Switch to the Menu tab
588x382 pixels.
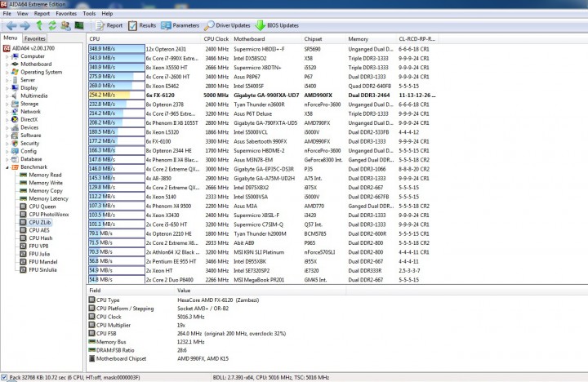point(11,38)
